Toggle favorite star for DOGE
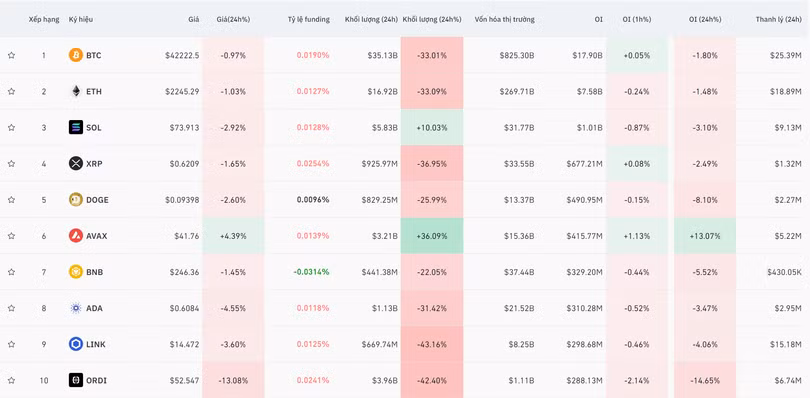 (11, 200)
